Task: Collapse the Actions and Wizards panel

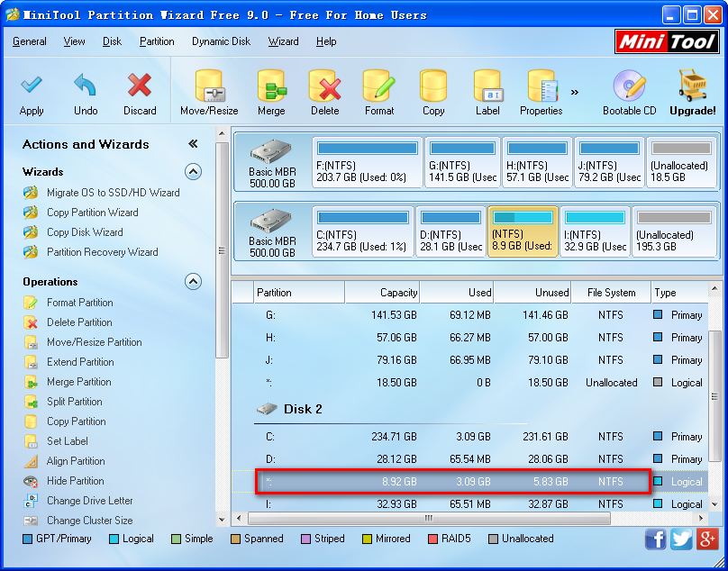Action: [x=193, y=144]
